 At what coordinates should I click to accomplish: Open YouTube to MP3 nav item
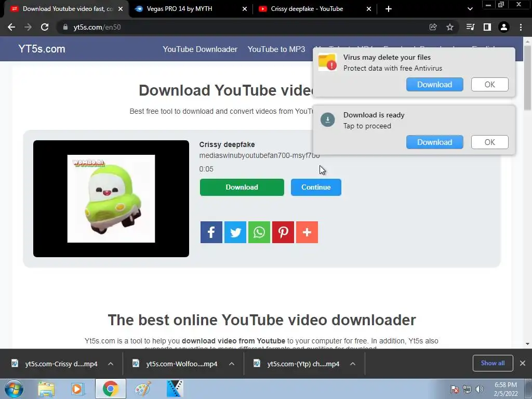[276, 49]
